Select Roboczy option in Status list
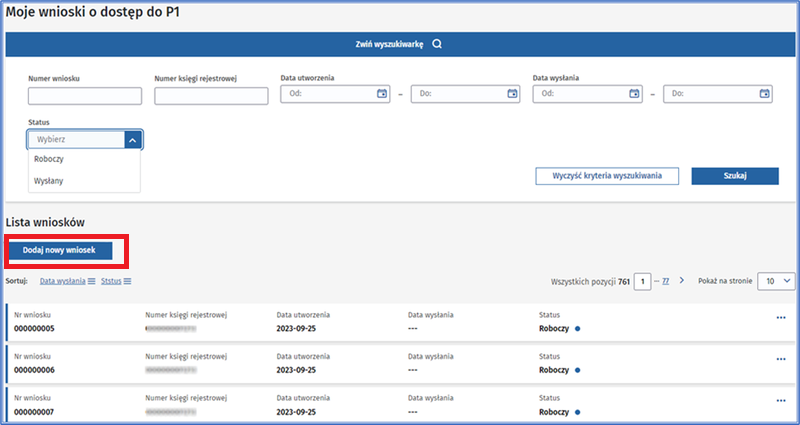 [x=84, y=159]
